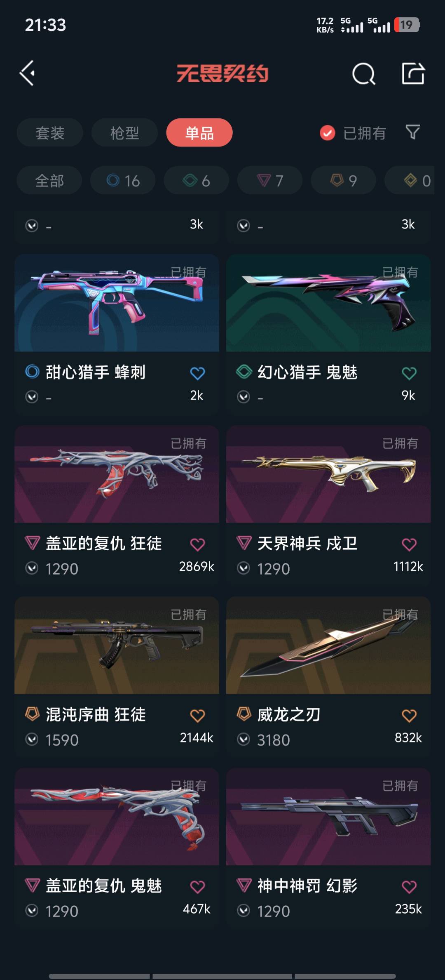Favorite 威龙之刃 via its heart icon
The width and height of the screenshot is (445, 980).
[x=409, y=716]
